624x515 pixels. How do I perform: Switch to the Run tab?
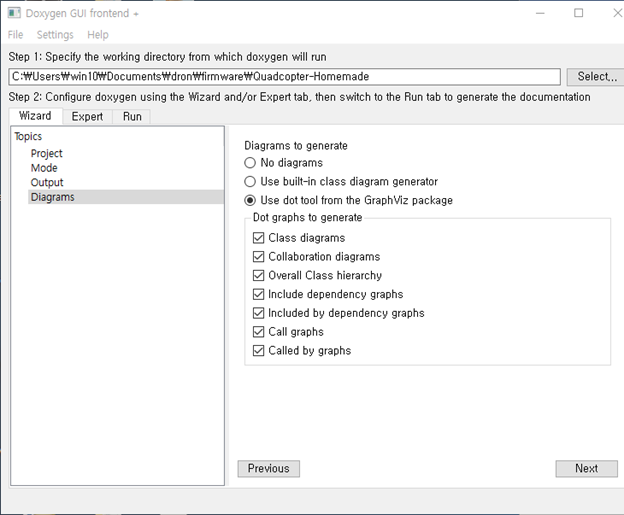coord(132,117)
